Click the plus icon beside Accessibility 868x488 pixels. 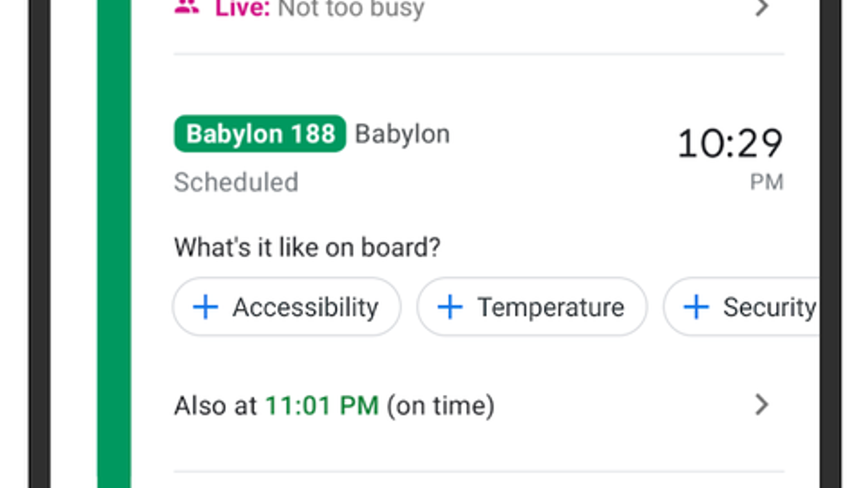tap(206, 307)
